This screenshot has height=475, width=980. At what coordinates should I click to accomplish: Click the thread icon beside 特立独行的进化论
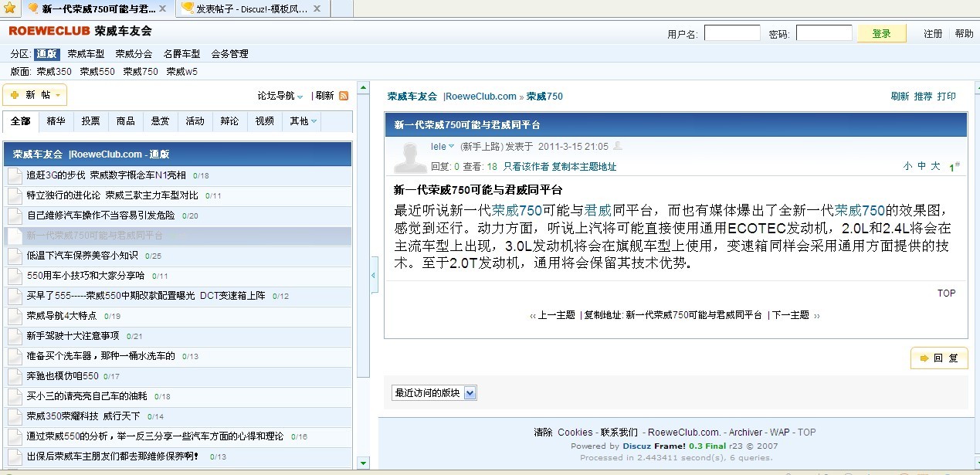pyautogui.click(x=15, y=195)
